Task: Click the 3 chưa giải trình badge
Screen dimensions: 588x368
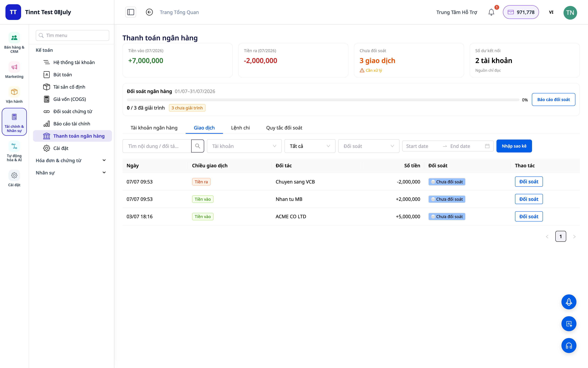Action: [x=187, y=108]
